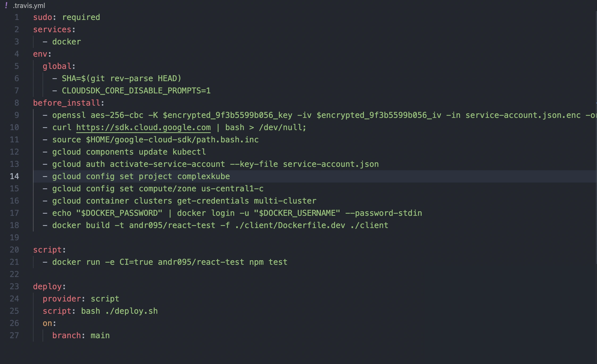The height and width of the screenshot is (364, 597).
Task: Click './deploy.sh' in the script line
Action: pos(131,311)
